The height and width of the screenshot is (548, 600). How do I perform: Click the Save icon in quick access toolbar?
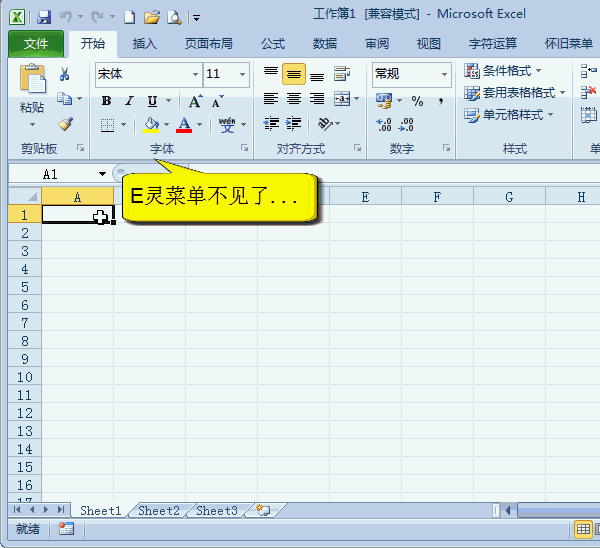44,17
